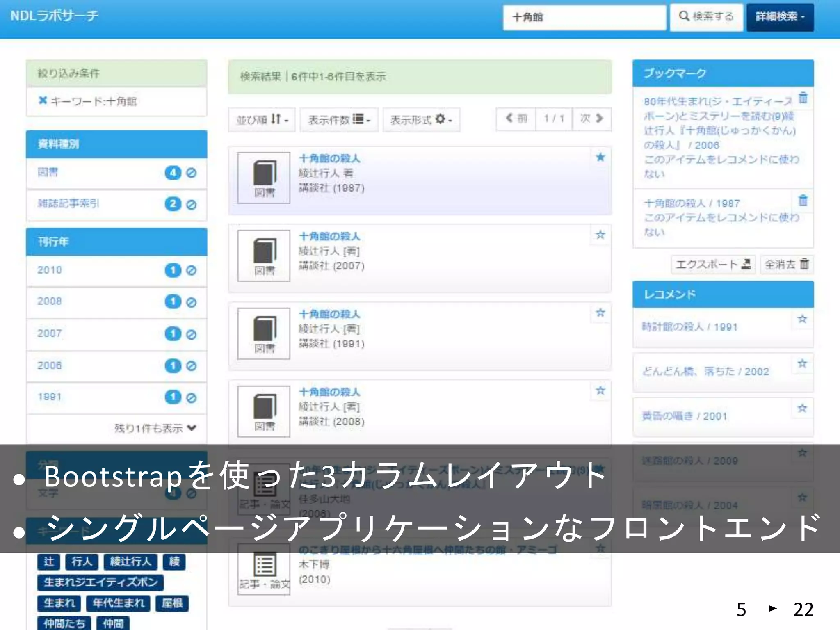Go to next page with 次 button

(x=592, y=119)
